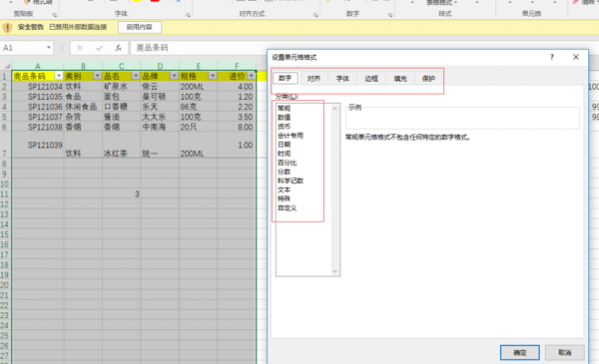Select the 常规 category

(x=284, y=109)
